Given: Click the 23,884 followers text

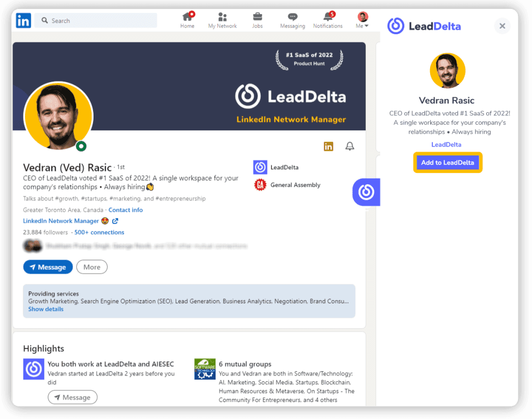Looking at the screenshot, I should (46, 232).
